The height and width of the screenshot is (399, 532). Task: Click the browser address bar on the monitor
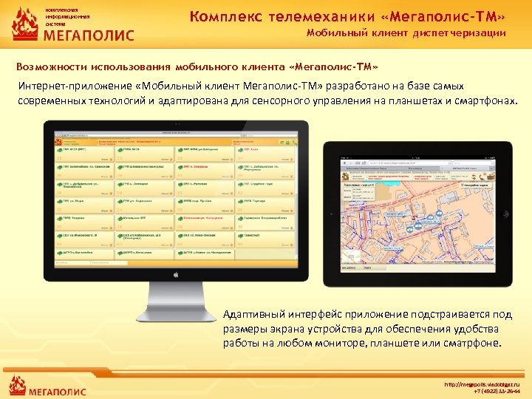(153, 135)
